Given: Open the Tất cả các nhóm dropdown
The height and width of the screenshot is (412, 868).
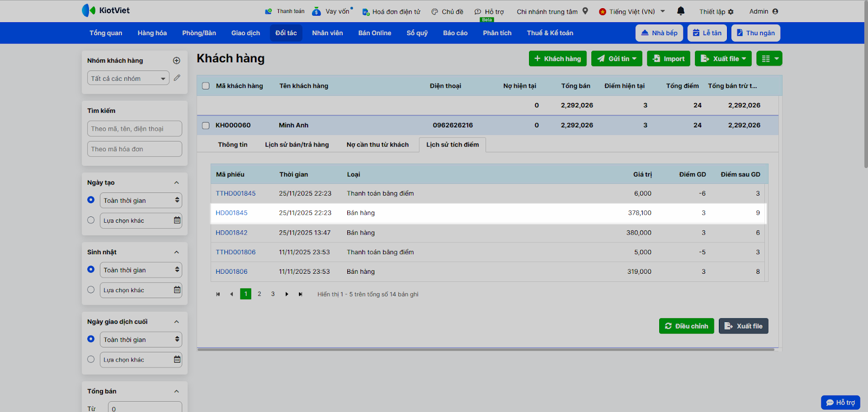Looking at the screenshot, I should 128,79.
